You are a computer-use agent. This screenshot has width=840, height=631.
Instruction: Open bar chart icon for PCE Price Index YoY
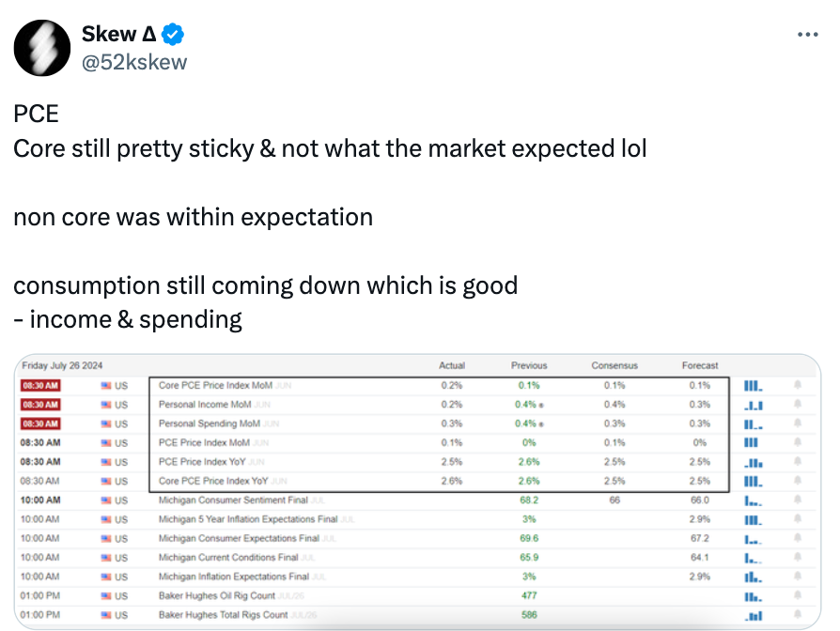[x=754, y=462]
